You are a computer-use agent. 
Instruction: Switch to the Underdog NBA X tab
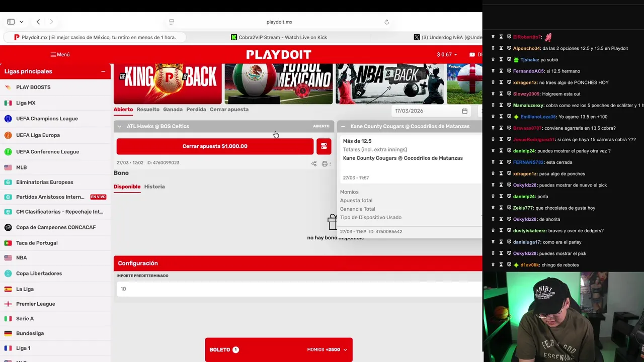pos(448,37)
